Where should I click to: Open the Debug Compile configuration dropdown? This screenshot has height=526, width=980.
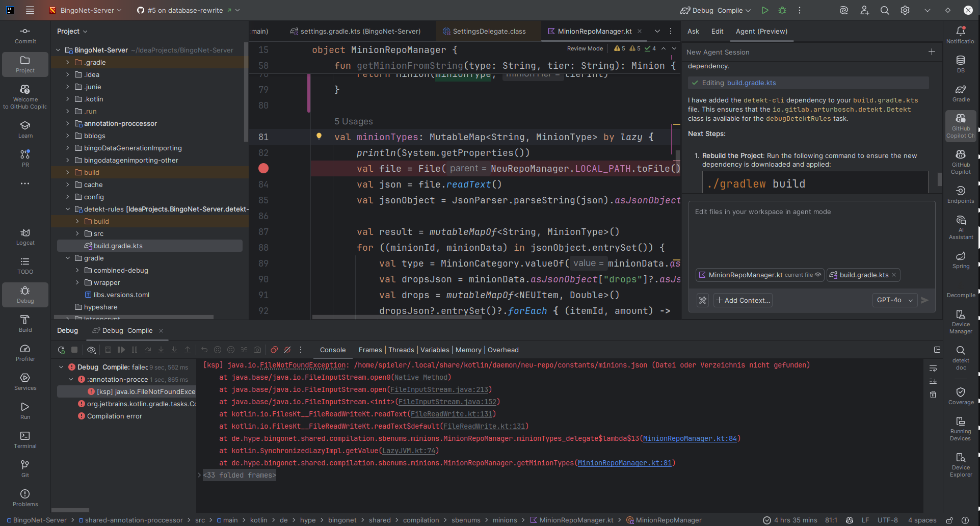[x=716, y=10]
